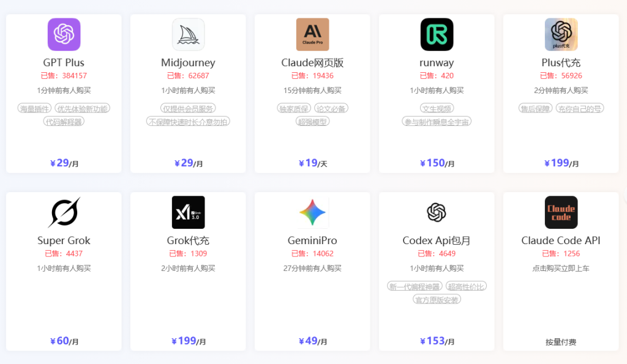
Task: Click the 仅提供会员服务 tag on Midjourney
Action: click(189, 109)
